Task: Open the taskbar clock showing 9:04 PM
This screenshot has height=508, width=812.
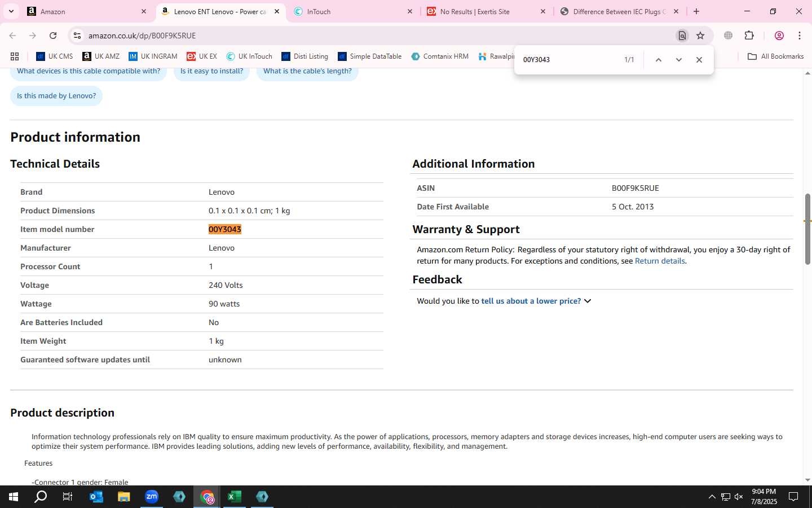Action: pos(764,497)
